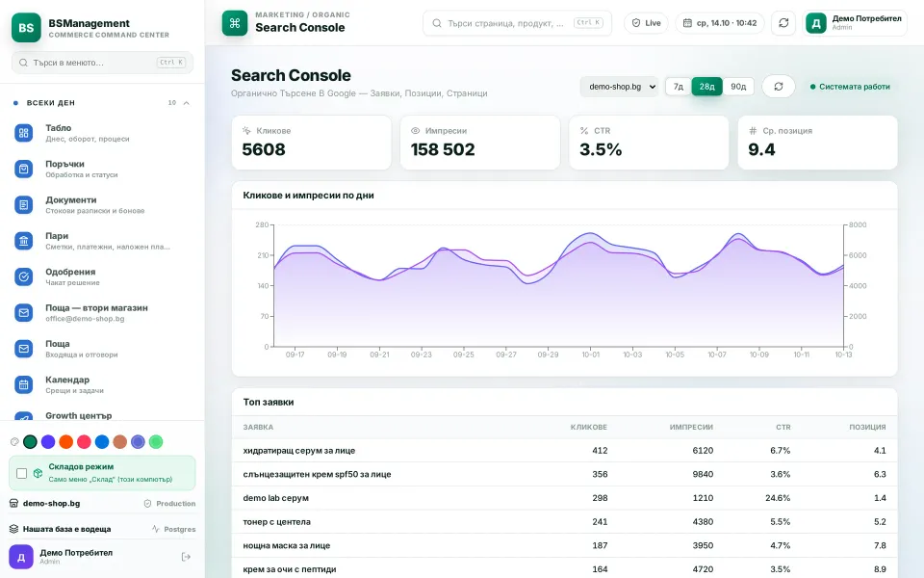Screen dimensions: 924x578
Task: Open the Поръчки orders icon
Action: (x=23, y=170)
